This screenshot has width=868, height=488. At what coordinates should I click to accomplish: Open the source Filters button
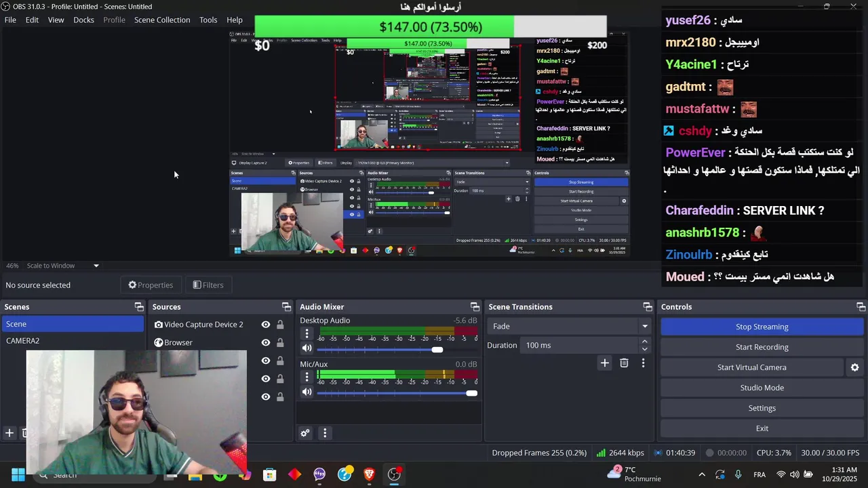208,285
